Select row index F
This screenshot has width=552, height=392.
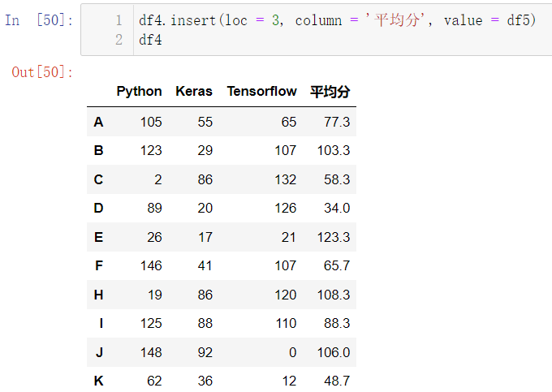tap(99, 265)
